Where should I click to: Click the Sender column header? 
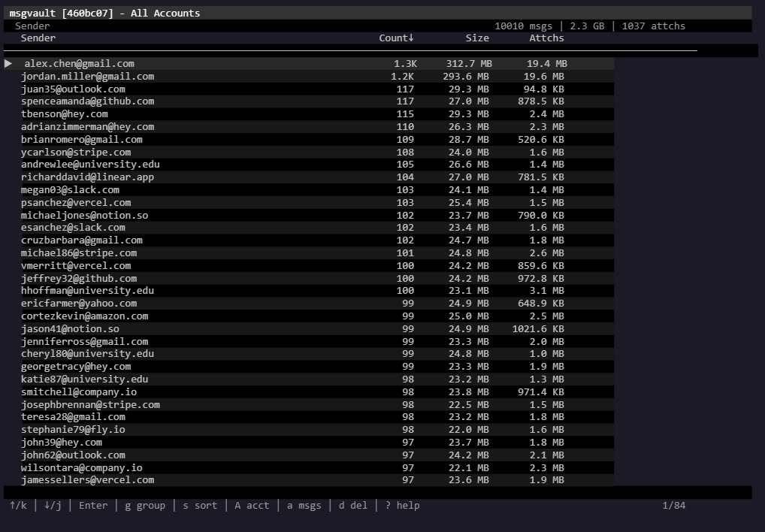point(38,38)
